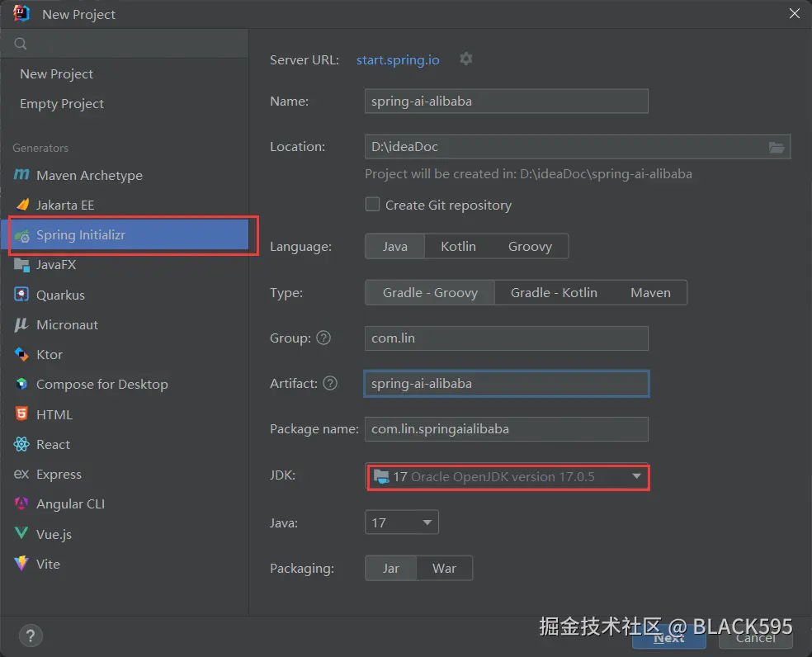Click the Cancel button
The image size is (812, 657).
pyautogui.click(x=756, y=638)
